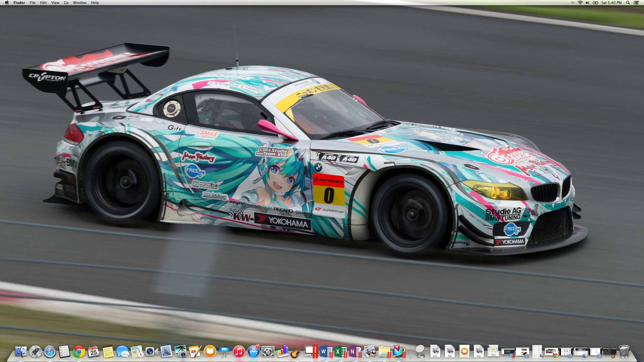The width and height of the screenshot is (644, 362).
Task: Open Messages speech bubble icon
Action: pos(123,352)
